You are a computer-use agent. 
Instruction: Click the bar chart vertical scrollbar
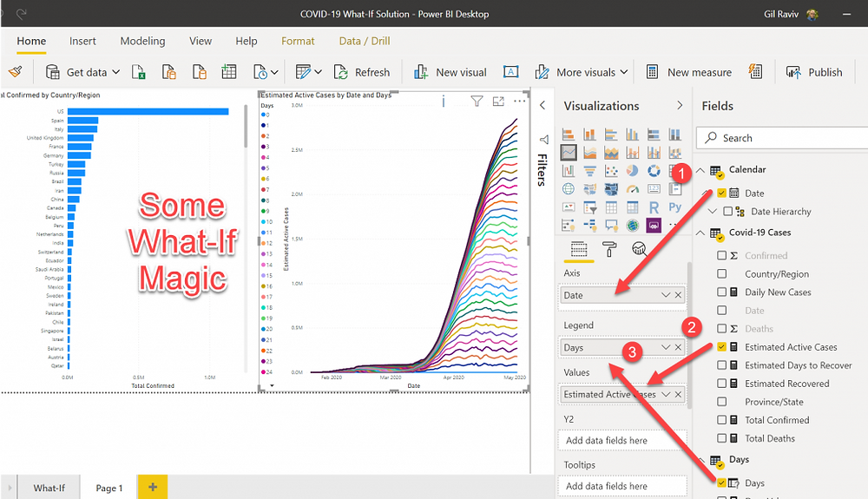(246, 128)
